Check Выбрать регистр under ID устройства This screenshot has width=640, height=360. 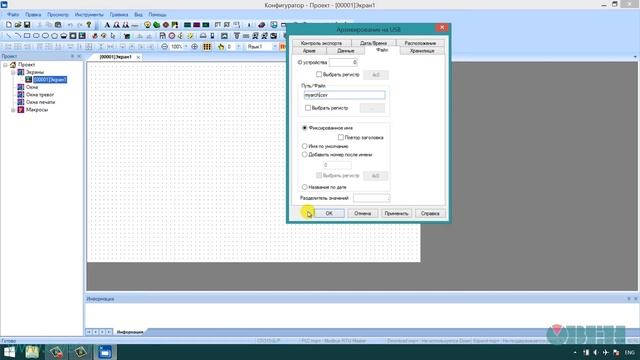coord(319,74)
